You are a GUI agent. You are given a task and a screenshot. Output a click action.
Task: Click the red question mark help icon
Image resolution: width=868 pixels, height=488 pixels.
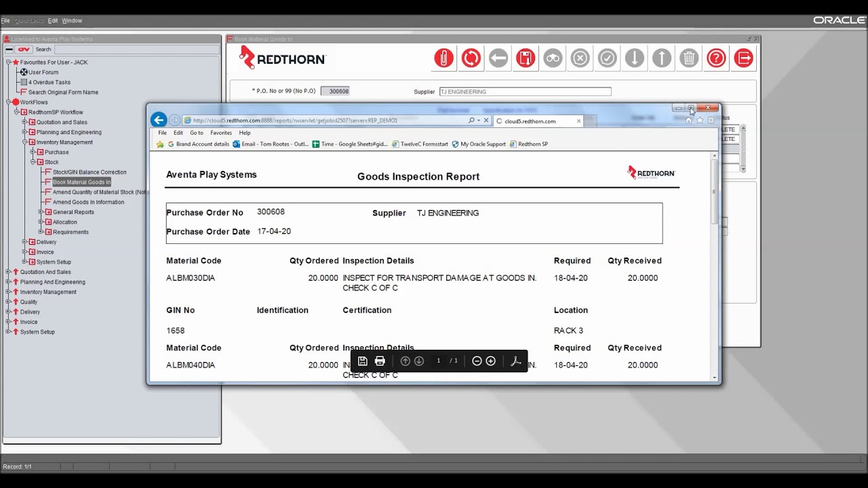click(x=716, y=58)
